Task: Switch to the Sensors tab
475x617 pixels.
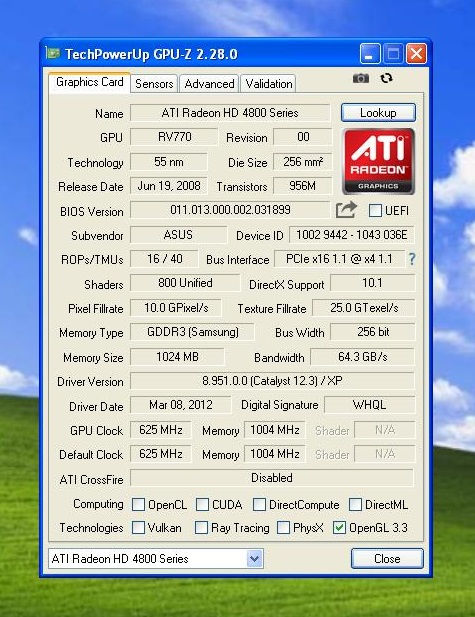Action: 154,83
